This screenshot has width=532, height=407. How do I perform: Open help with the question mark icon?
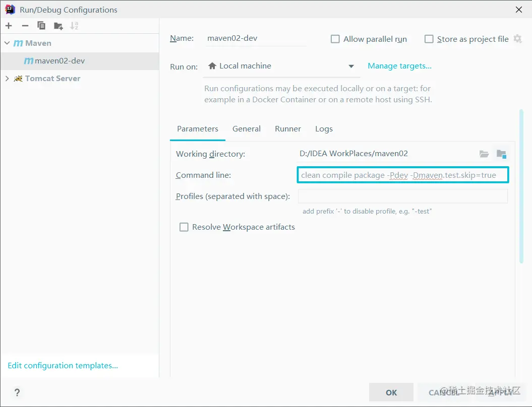(x=17, y=392)
